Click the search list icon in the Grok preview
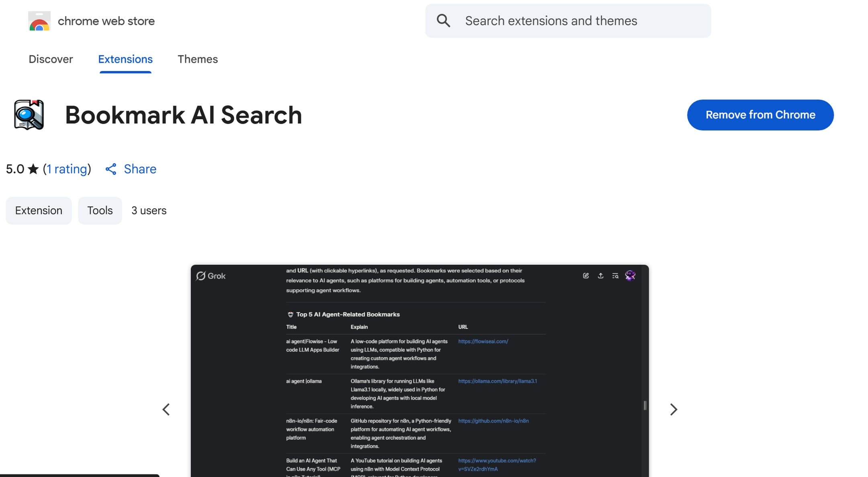Screen dimensions: 868x477 [x=615, y=275]
